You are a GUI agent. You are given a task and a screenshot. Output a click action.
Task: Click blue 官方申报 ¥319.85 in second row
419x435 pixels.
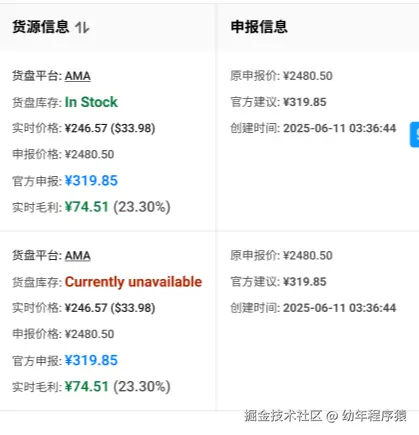(91, 360)
